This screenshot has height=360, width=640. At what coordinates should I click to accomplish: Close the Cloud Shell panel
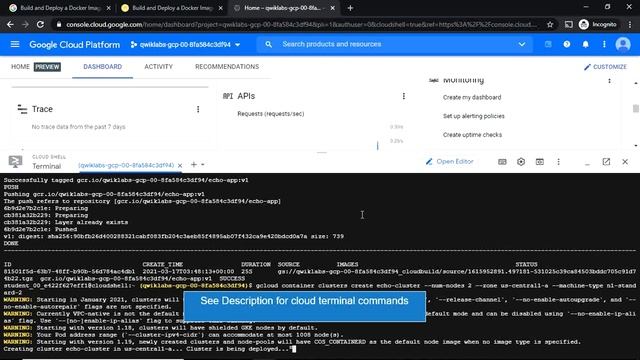[x=625, y=162]
